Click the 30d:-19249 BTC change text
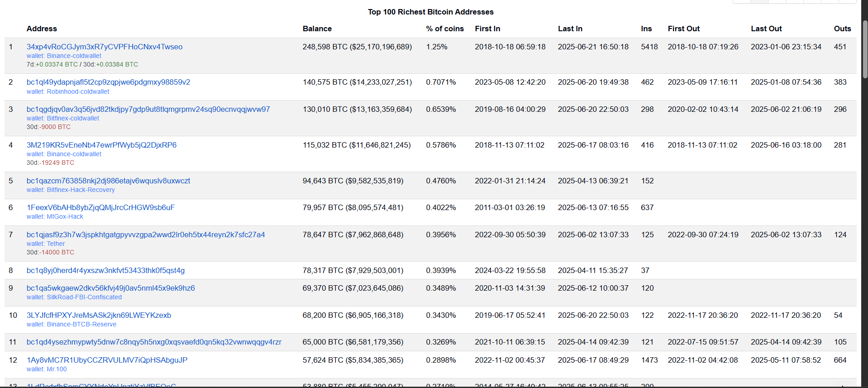The height and width of the screenshot is (388, 868). [x=50, y=163]
